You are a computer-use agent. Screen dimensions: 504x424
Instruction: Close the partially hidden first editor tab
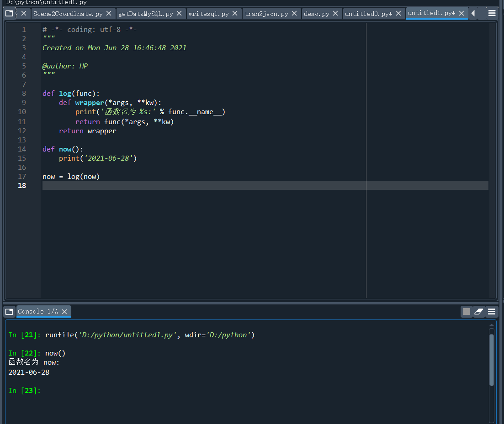[24, 14]
